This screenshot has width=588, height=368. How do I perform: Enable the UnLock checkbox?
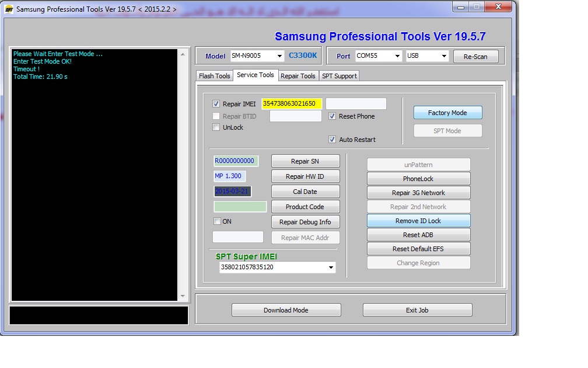tap(216, 127)
